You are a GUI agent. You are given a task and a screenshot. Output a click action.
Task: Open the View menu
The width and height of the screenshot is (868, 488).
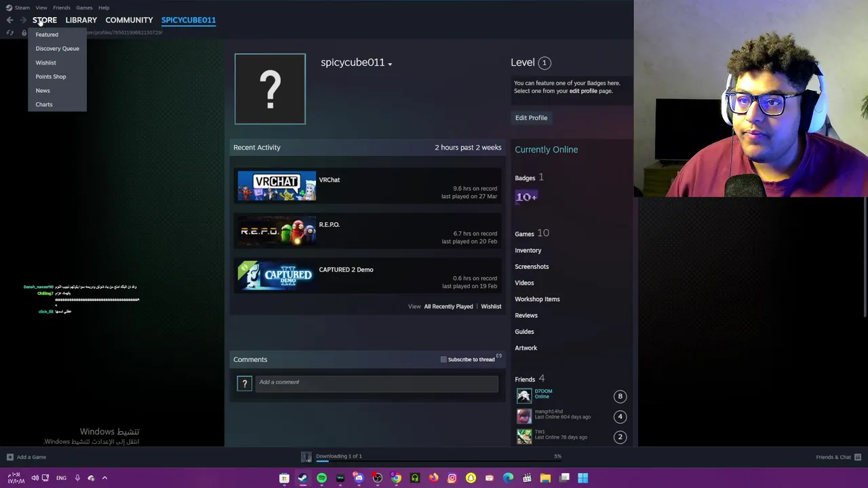[x=41, y=7]
